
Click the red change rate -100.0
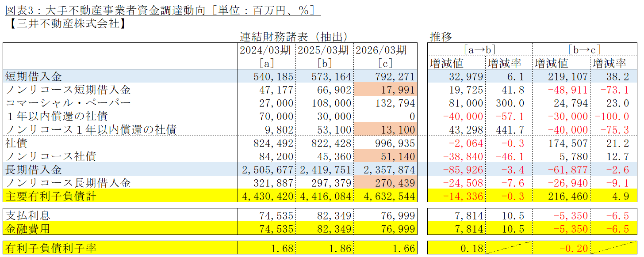tap(612, 116)
